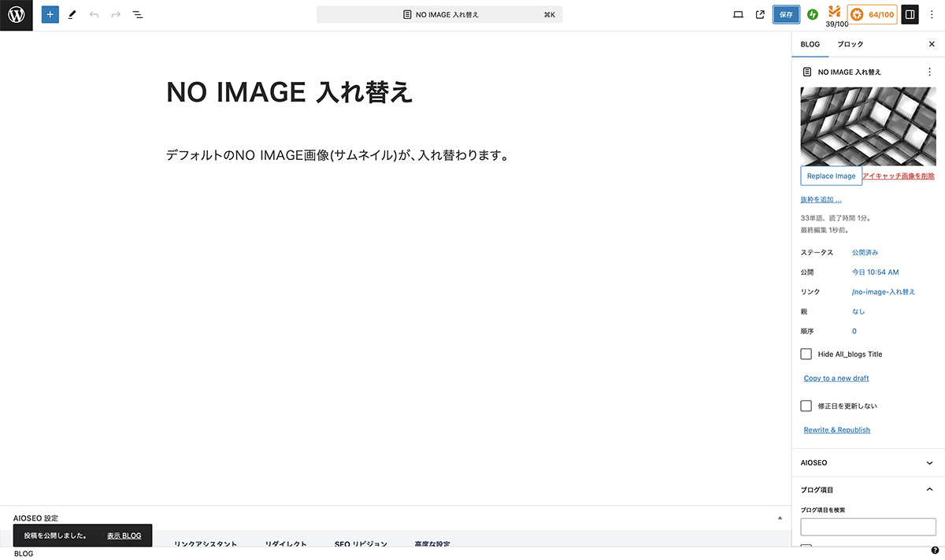
Task: Open the block inserter plus button
Action: (x=50, y=15)
